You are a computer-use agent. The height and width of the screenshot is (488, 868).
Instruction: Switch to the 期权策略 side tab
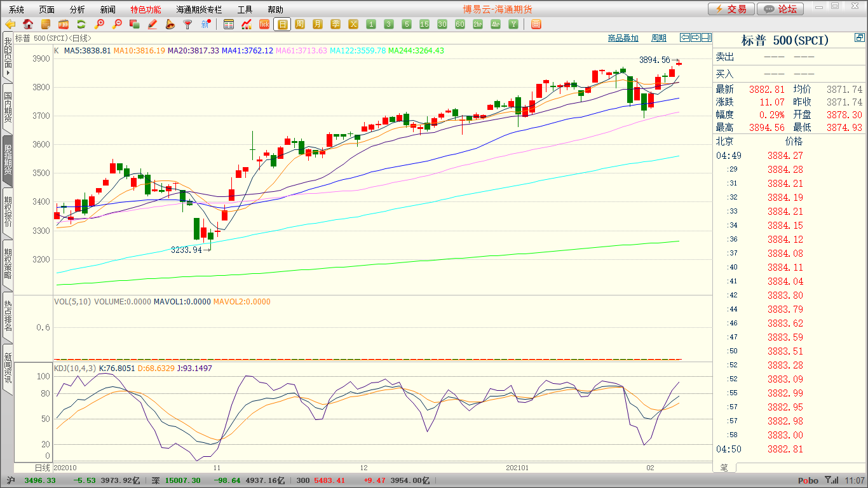tap(8, 264)
